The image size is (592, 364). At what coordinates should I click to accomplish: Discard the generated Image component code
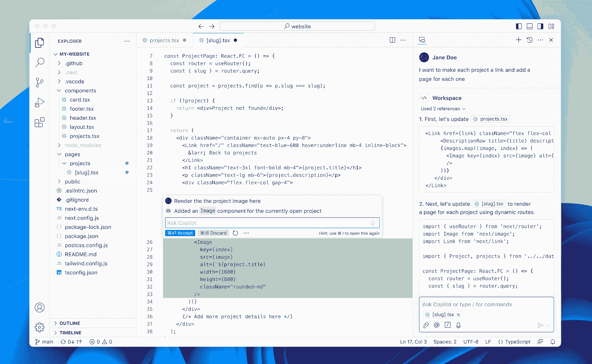pos(213,233)
